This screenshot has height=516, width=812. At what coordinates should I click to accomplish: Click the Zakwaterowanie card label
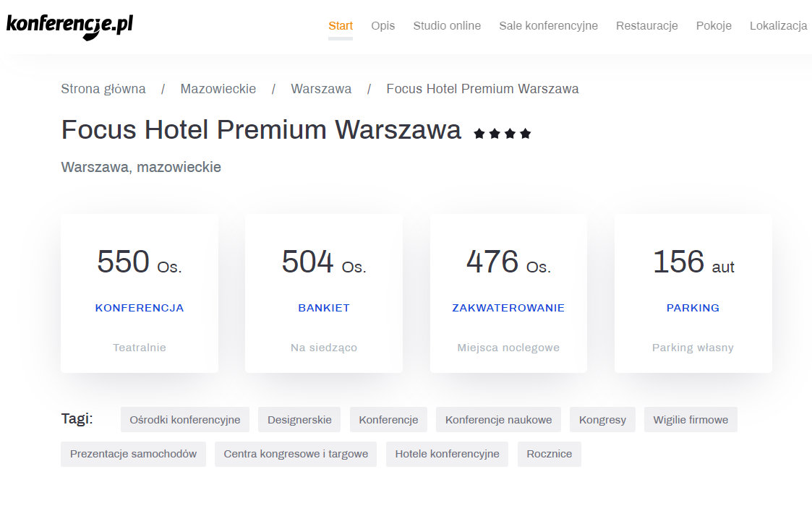508,308
